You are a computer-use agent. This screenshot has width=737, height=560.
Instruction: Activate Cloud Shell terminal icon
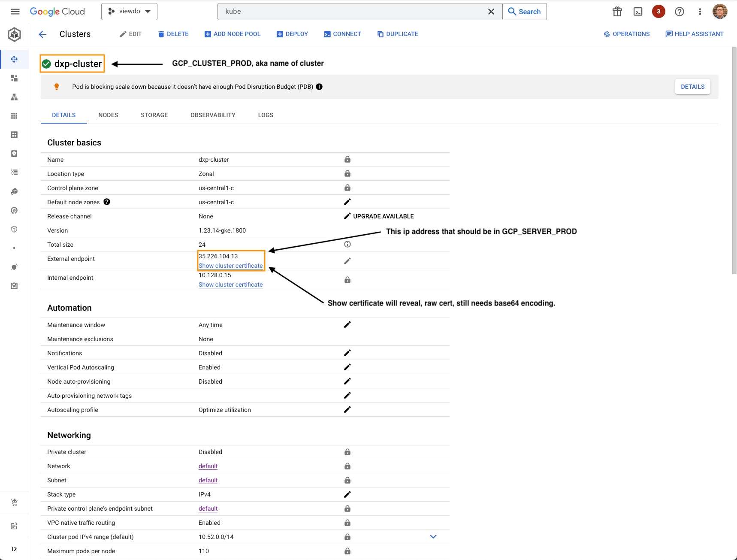coord(638,12)
